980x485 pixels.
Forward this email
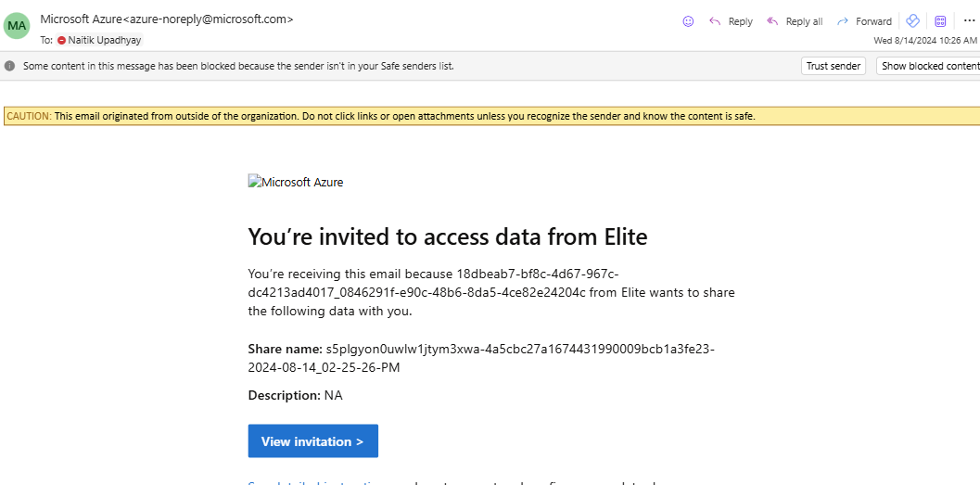click(x=864, y=21)
